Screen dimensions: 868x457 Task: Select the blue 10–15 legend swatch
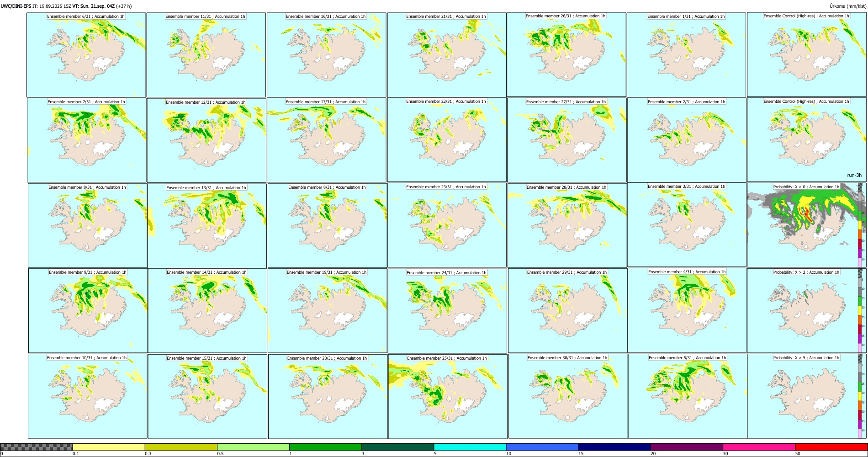pyautogui.click(x=542, y=447)
